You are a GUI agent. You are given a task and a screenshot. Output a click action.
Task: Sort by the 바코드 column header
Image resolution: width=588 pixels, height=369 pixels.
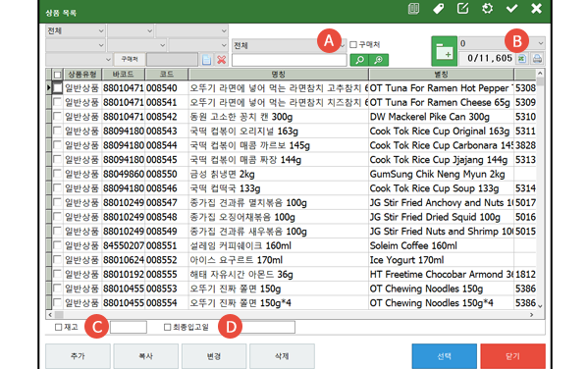(x=123, y=75)
